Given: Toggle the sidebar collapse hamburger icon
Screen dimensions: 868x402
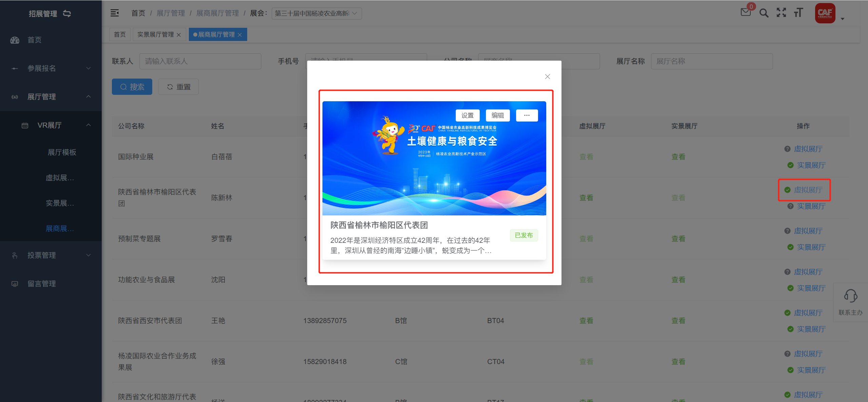Looking at the screenshot, I should click(115, 13).
